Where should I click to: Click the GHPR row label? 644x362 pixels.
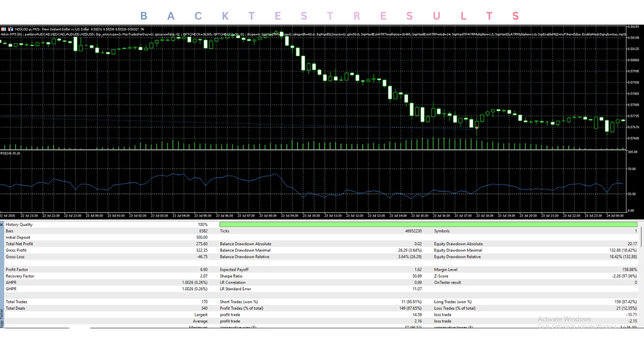(x=11, y=289)
